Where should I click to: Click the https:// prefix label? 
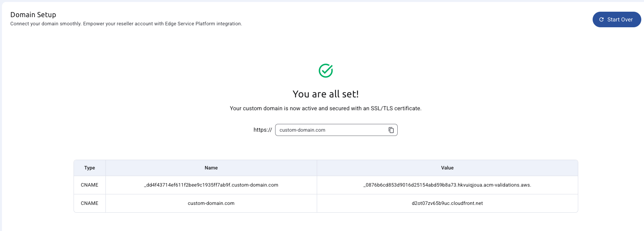click(263, 130)
